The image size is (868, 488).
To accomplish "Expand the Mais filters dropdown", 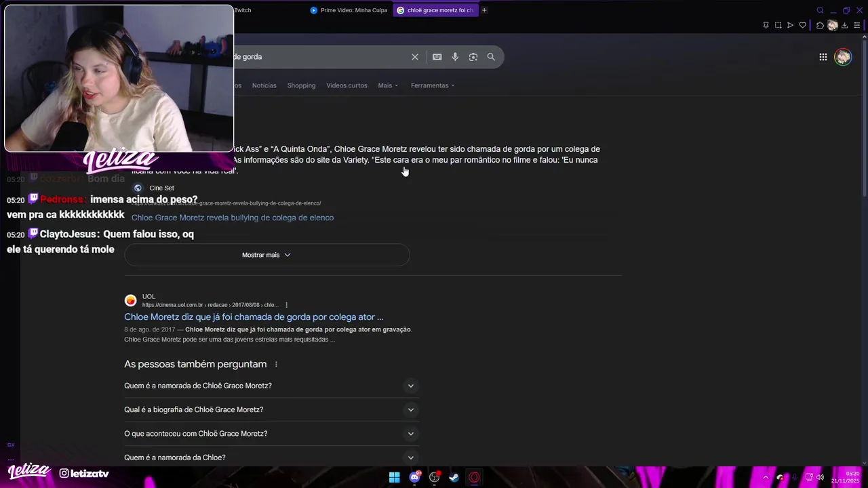I will (388, 85).
